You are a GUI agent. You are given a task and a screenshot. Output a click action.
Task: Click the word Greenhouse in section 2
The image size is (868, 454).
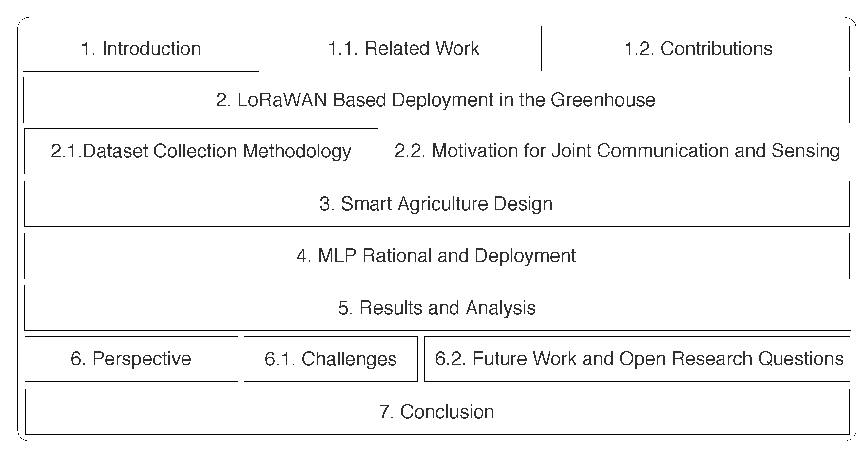point(603,100)
